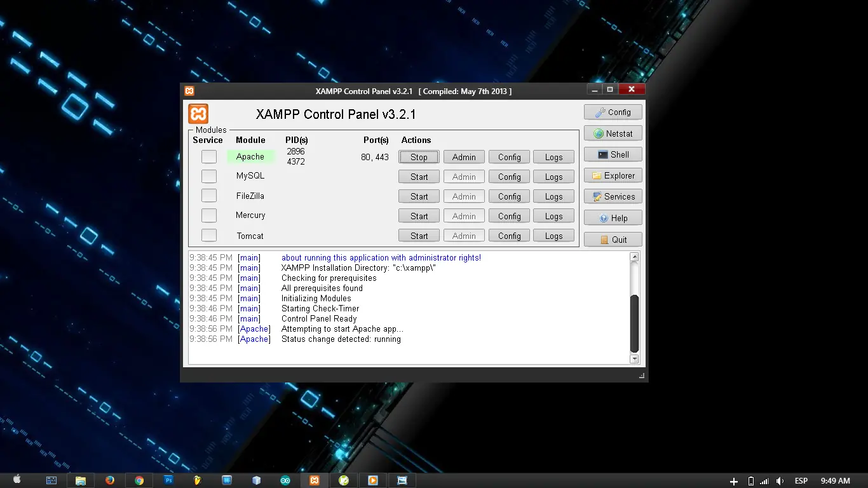Image resolution: width=868 pixels, height=488 pixels.
Task: Toggle the FileZilla service checkbox
Action: point(209,196)
